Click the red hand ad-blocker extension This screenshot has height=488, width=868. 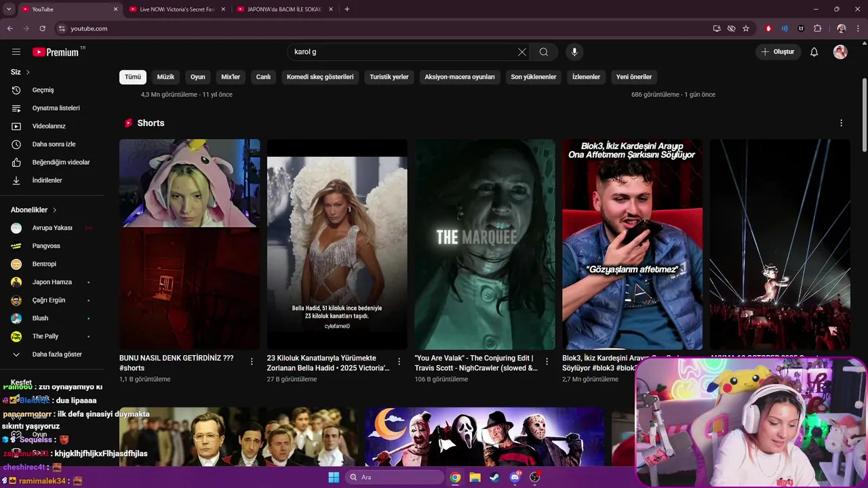(768, 28)
